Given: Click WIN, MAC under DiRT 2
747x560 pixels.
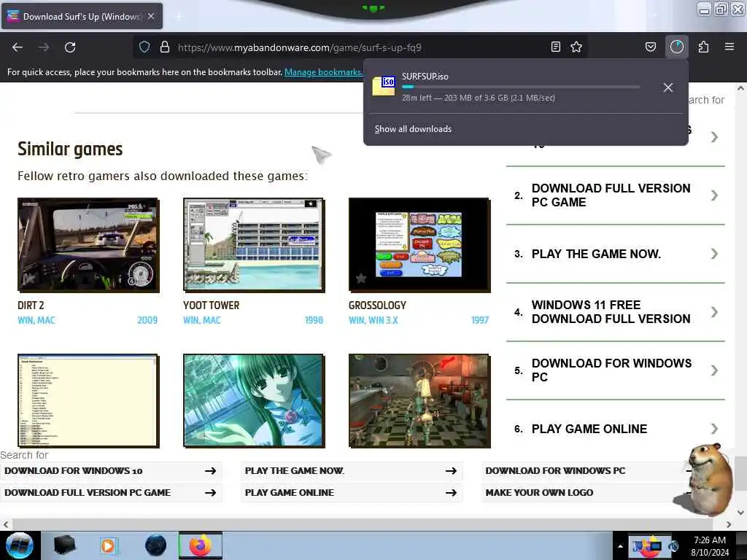Looking at the screenshot, I should (x=36, y=321).
